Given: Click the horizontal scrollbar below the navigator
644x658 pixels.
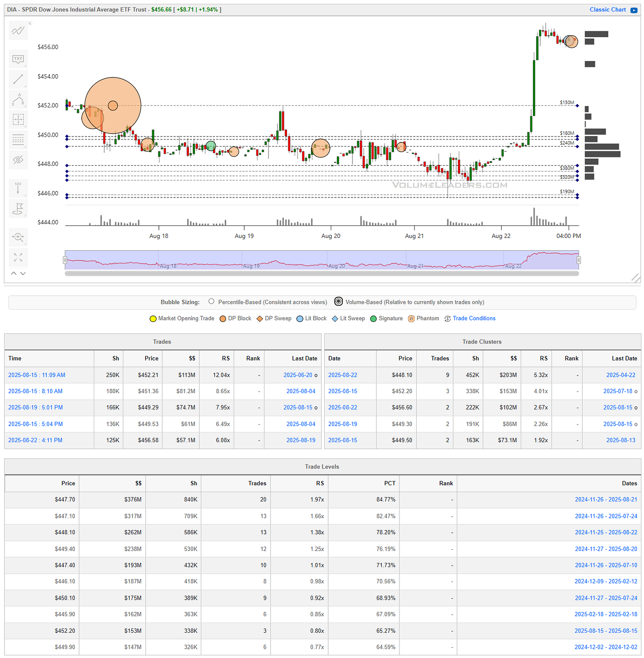Looking at the screenshot, I should (322, 273).
